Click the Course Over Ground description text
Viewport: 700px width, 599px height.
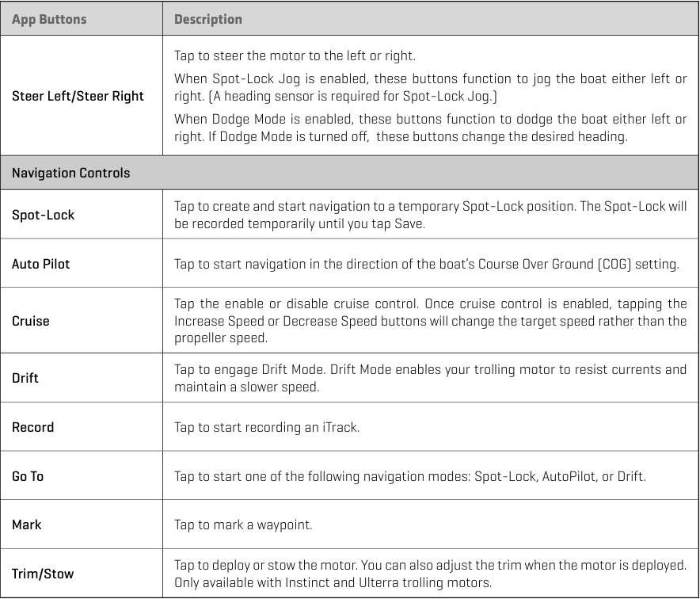pyautogui.click(x=426, y=264)
